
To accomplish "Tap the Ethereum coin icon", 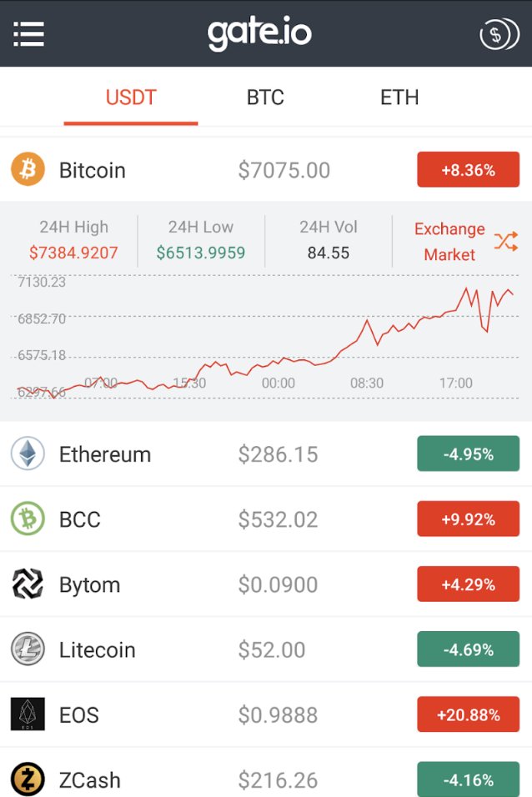I will point(28,454).
